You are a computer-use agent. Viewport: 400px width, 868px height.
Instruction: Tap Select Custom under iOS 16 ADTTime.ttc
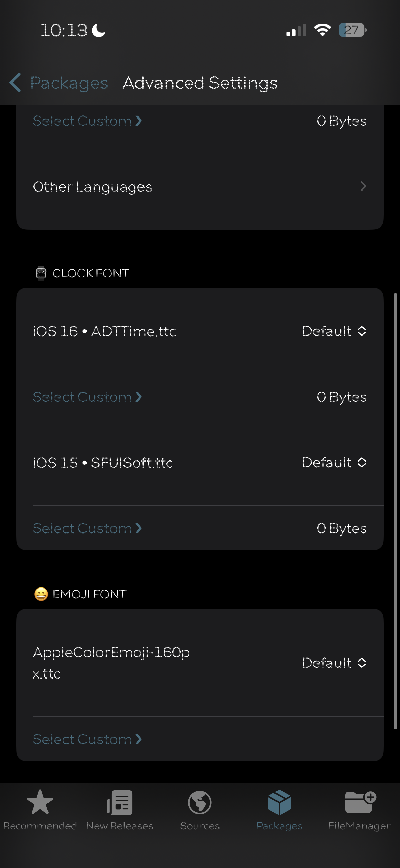pyautogui.click(x=87, y=397)
